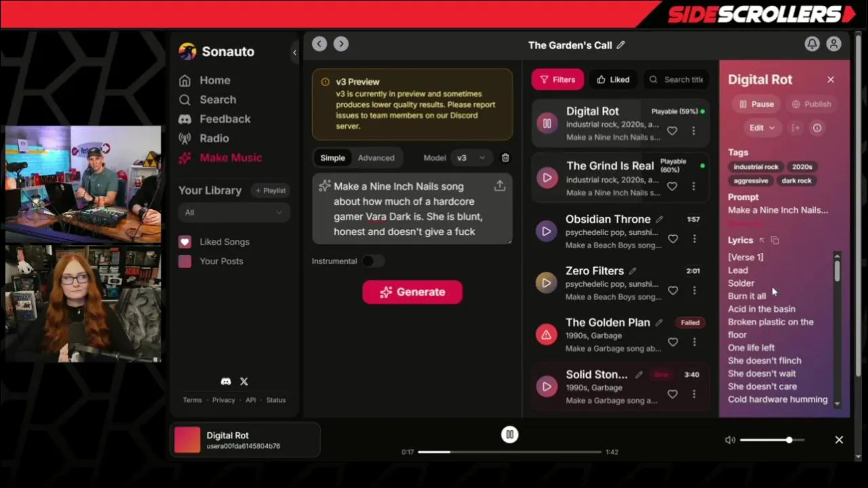Toggle the Liked filter button
Screen dimensions: 868x488
[613, 79]
